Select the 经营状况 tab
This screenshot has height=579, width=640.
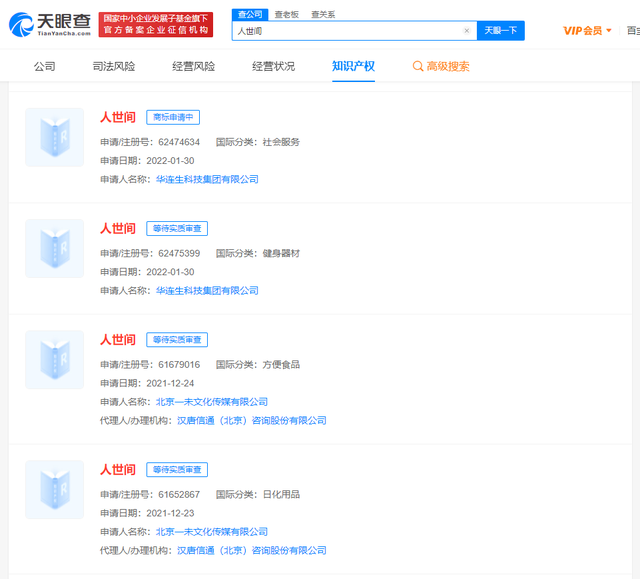click(x=273, y=66)
